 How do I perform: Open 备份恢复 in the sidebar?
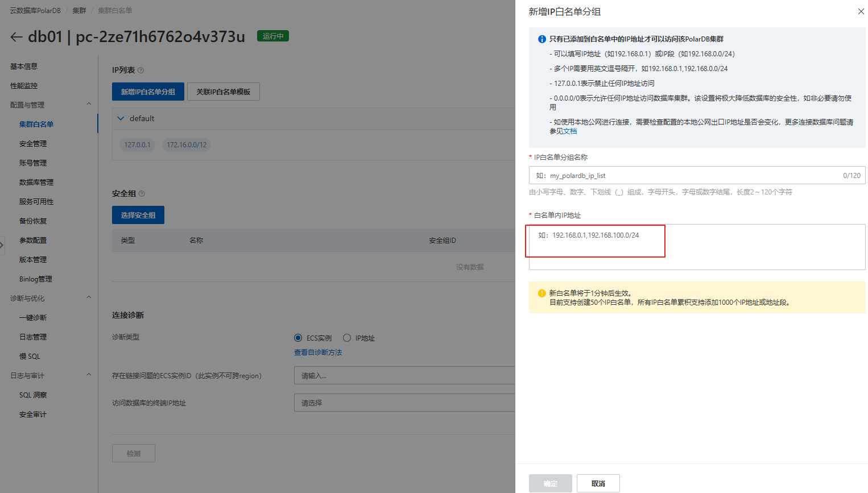(33, 221)
